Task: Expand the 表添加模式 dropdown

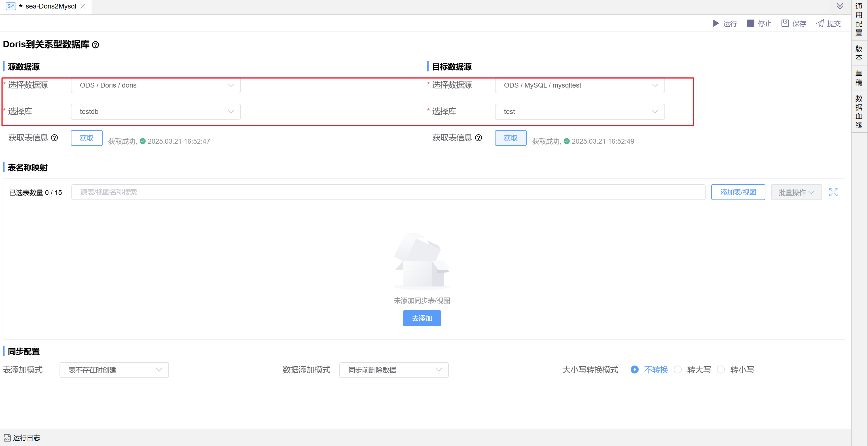Action: click(x=114, y=370)
